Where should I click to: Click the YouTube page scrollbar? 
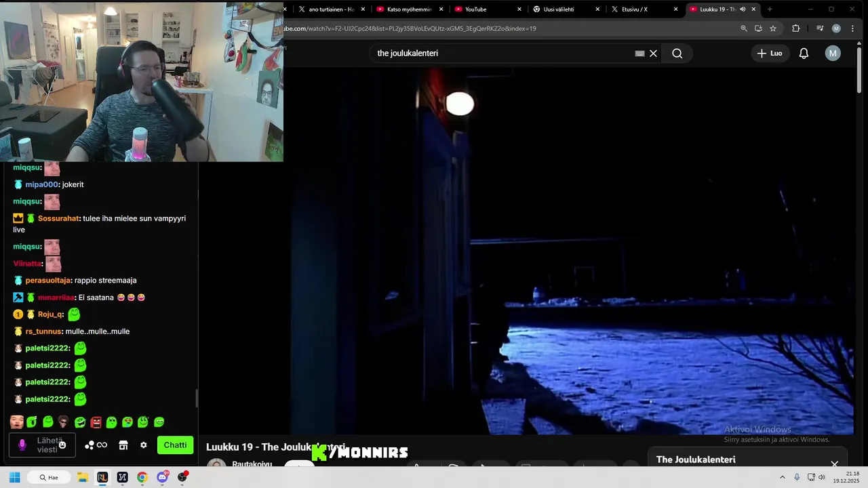859,71
